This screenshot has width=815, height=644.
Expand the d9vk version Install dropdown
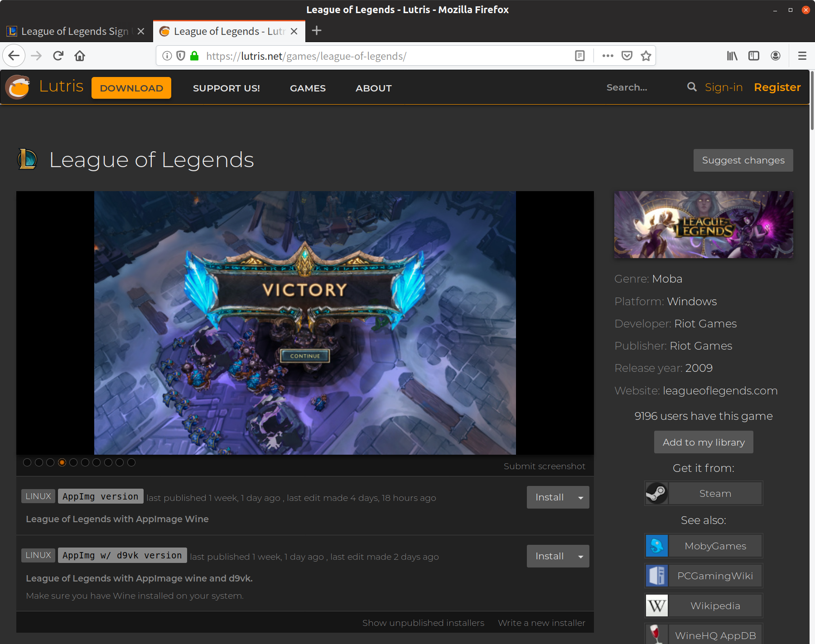click(x=580, y=556)
